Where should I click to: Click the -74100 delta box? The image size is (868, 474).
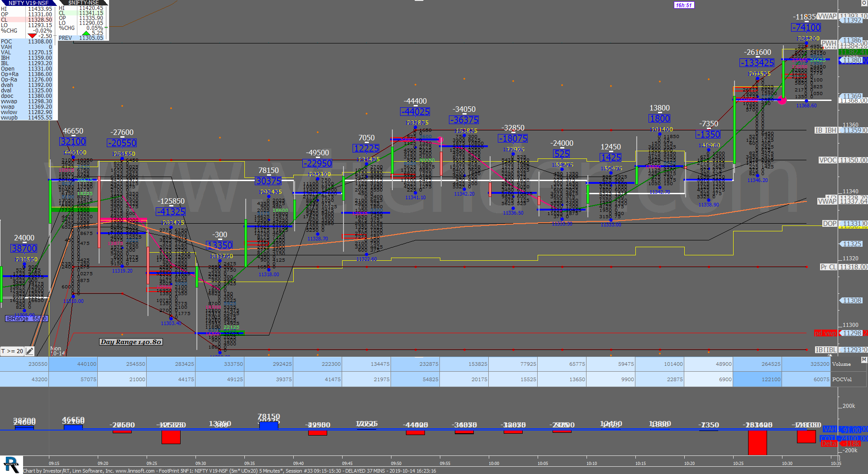click(806, 28)
